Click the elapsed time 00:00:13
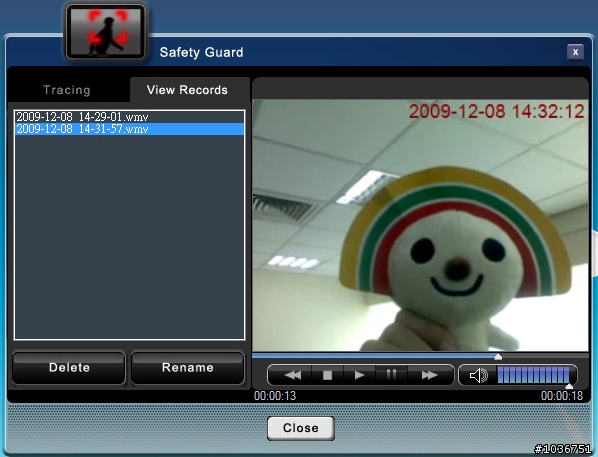Screen dimensions: 598x457 (275, 396)
